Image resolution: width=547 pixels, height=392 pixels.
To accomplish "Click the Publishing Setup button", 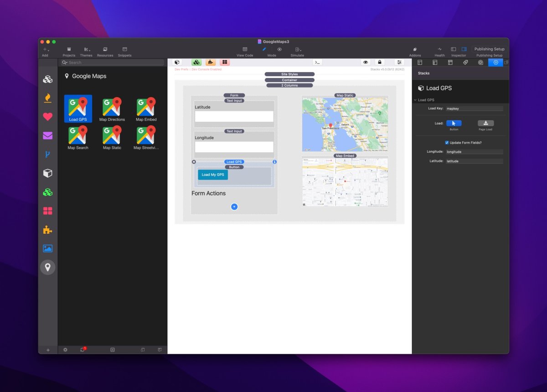I will [490, 49].
